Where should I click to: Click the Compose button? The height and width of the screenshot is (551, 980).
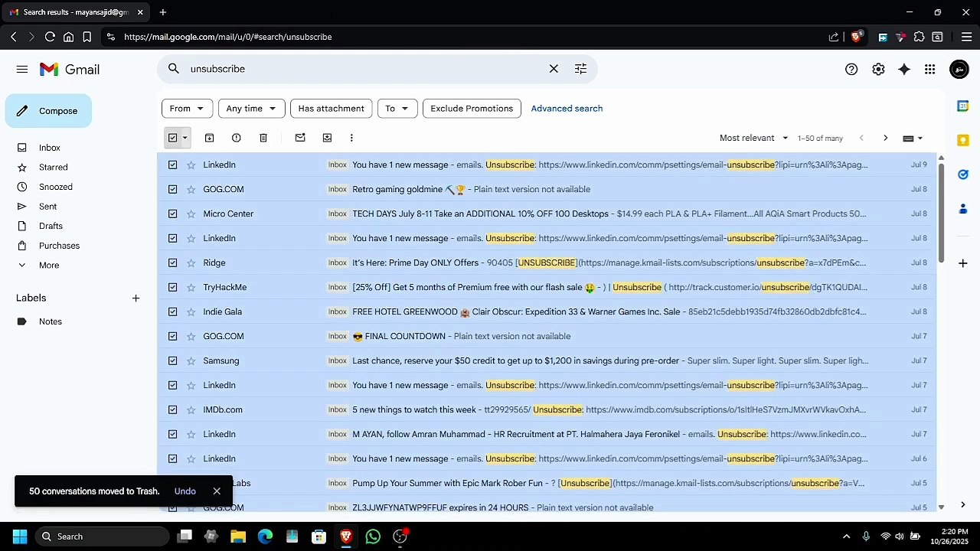[x=48, y=111]
